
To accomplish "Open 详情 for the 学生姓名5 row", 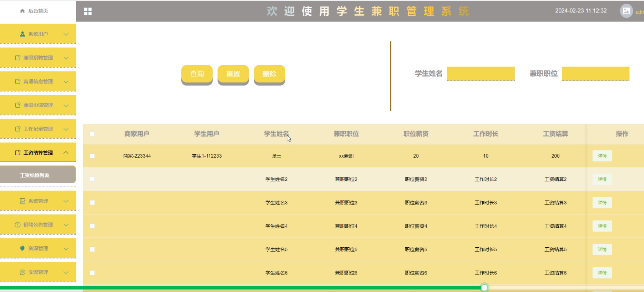I will pos(602,249).
